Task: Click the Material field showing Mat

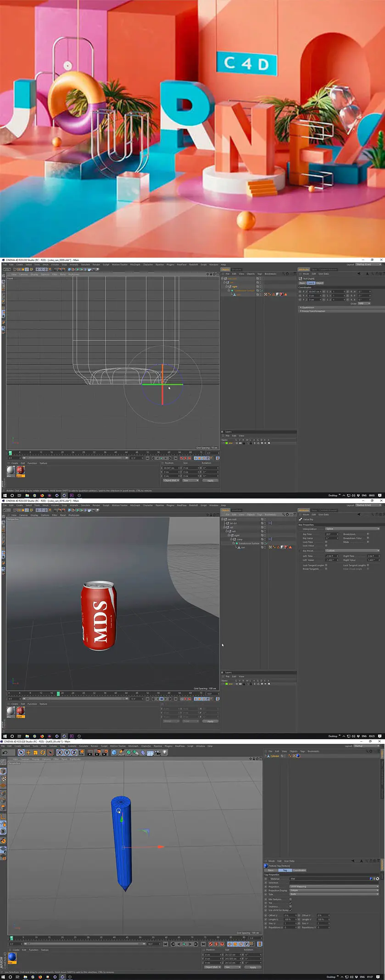Action: pyautogui.click(x=329, y=878)
